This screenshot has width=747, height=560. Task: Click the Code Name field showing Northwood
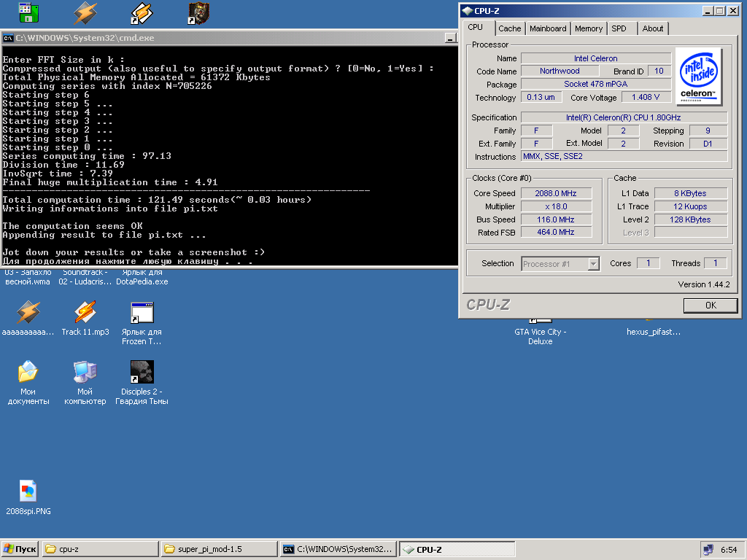coord(560,71)
